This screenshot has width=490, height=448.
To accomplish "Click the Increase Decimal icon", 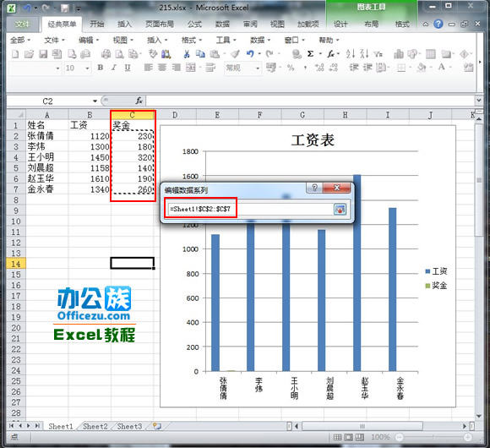I will point(319,68).
